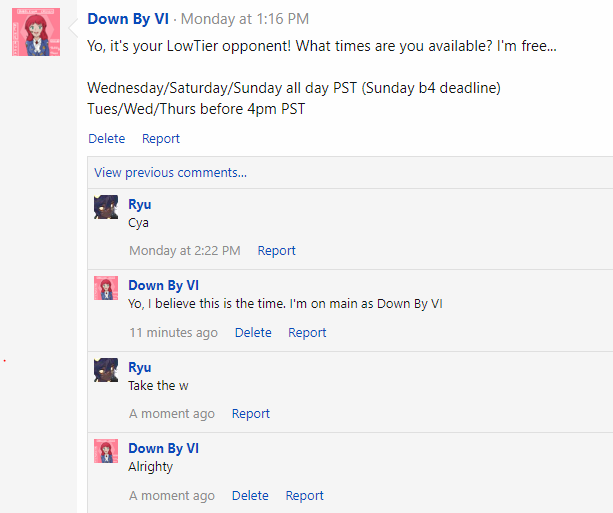The image size is (613, 513).
Task: Open Ryu's profile name above "Cya"
Action: point(140,204)
